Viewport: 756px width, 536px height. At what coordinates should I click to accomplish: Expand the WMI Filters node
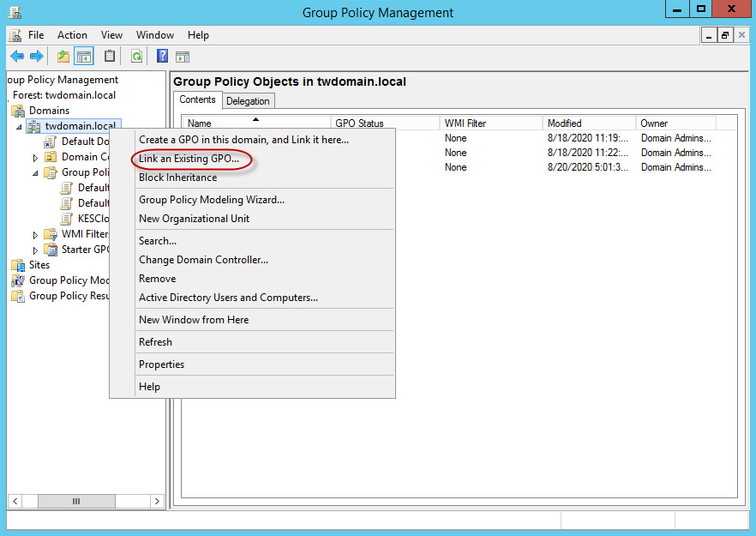pos(34,233)
